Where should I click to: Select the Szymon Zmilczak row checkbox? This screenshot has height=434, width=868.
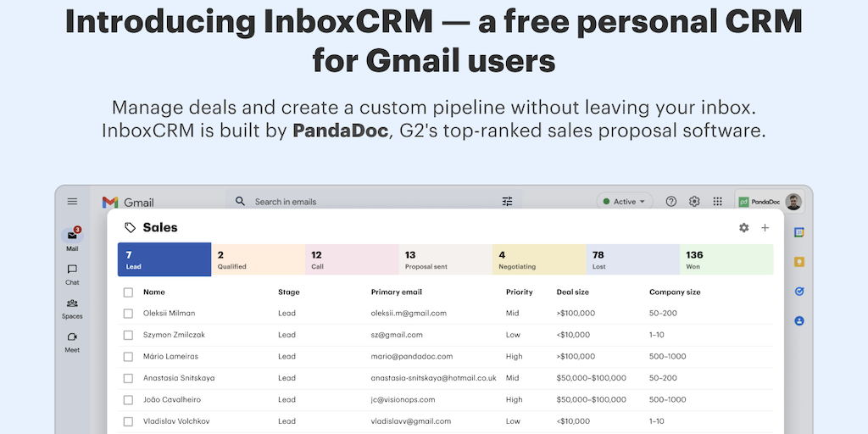128,335
